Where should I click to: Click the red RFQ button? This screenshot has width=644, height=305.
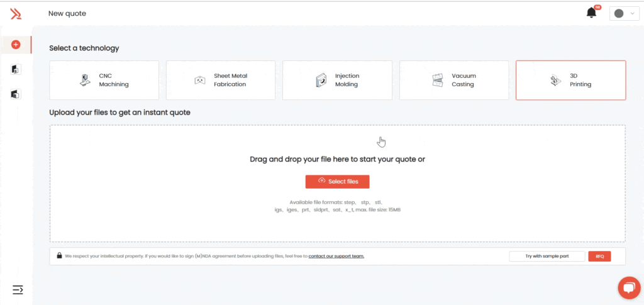click(x=599, y=256)
